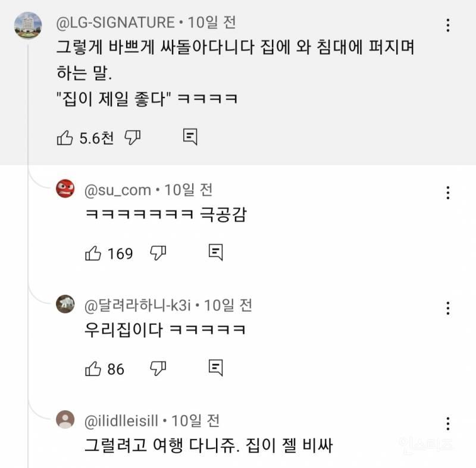Reply to the @LG-SIGNATURE comment
The height and width of the screenshot is (468, 476).
point(190,137)
